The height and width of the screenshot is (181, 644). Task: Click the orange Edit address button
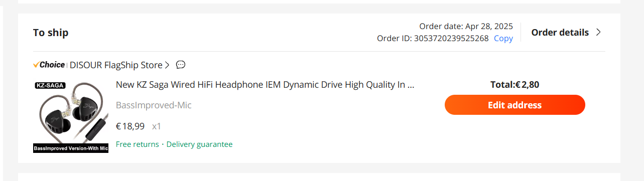pyautogui.click(x=515, y=105)
